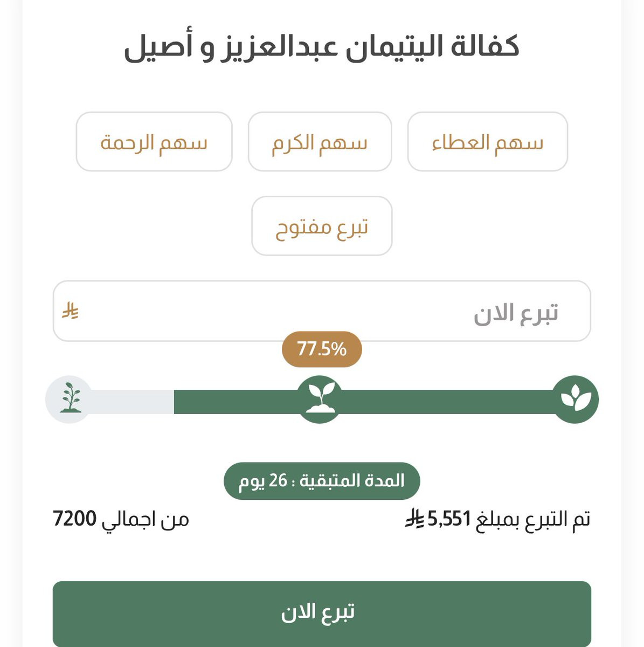Click the 77.5% progress percentage badge
This screenshot has width=644, height=647.
point(322,349)
